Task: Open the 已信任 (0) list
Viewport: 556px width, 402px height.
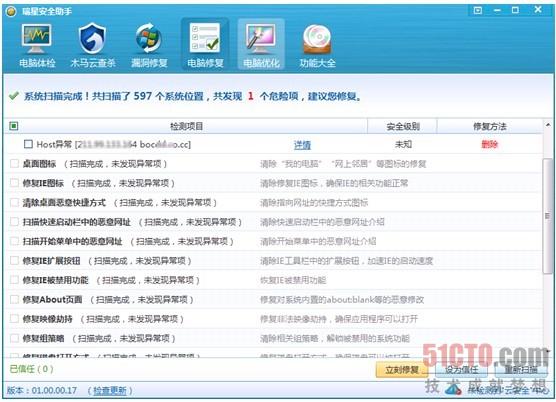Action: [x=31, y=369]
